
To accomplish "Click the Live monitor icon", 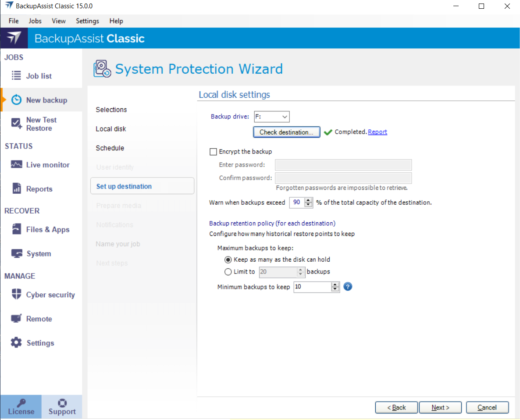I will 16,165.
